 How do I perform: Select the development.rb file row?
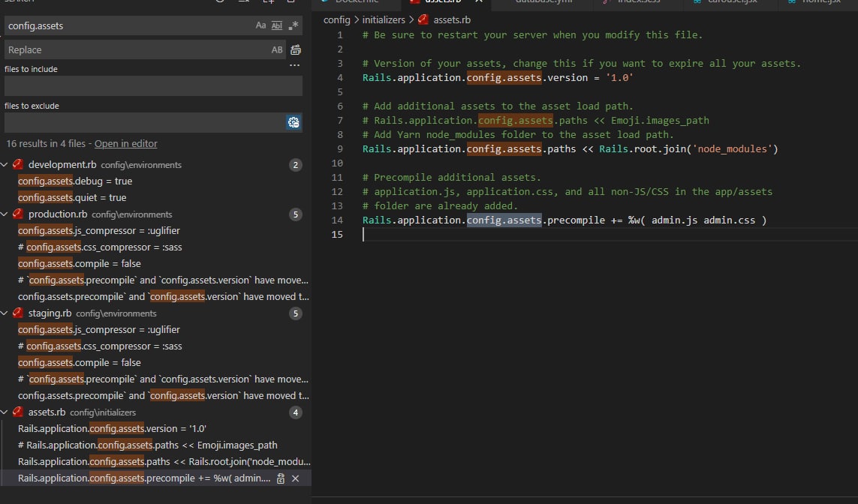[x=155, y=164]
